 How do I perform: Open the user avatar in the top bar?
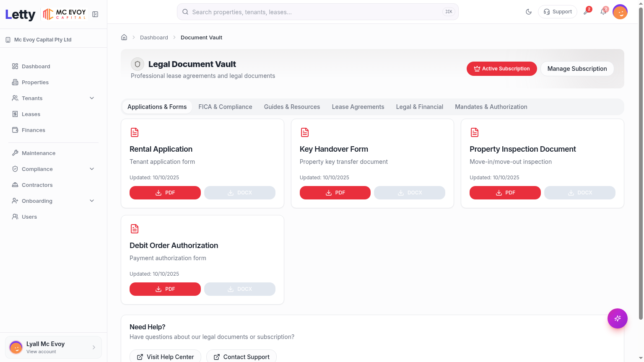(x=620, y=12)
